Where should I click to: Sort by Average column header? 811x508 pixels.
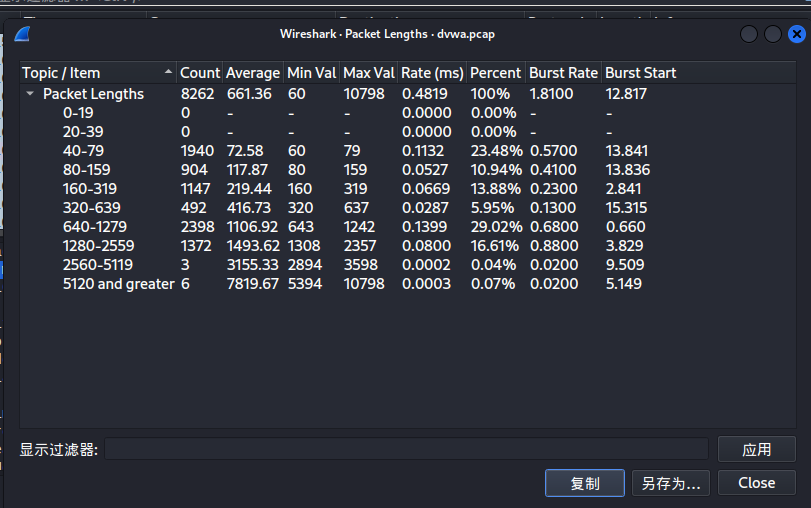click(x=253, y=73)
